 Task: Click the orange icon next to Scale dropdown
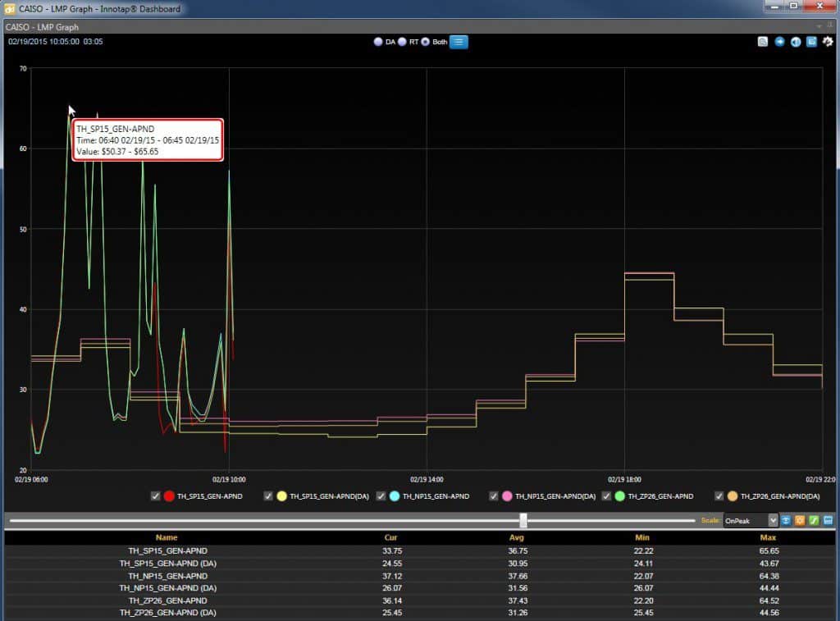800,520
